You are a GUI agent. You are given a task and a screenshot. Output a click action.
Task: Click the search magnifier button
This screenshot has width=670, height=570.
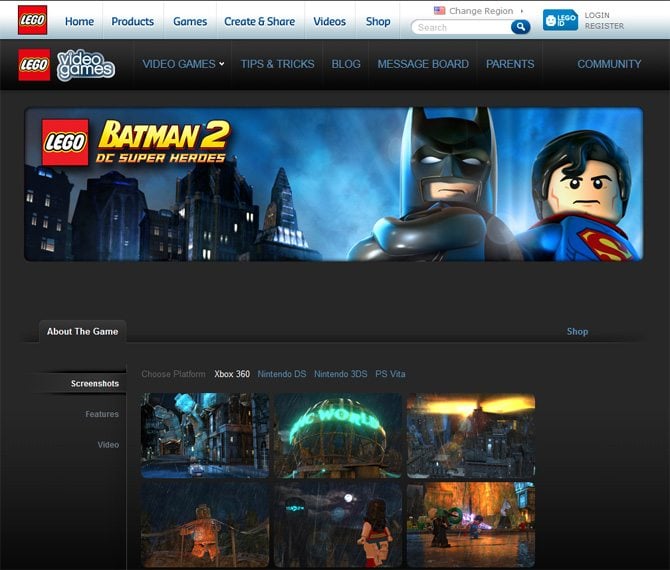point(520,27)
